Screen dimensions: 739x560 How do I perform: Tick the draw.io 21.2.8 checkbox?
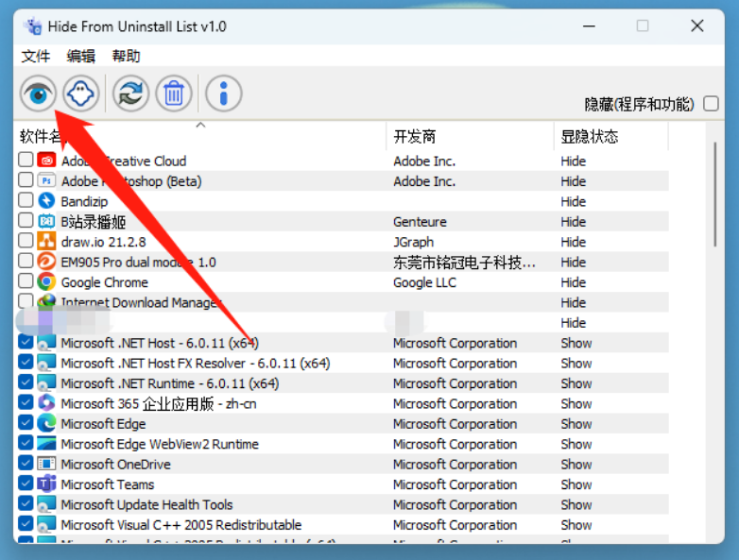tap(26, 241)
